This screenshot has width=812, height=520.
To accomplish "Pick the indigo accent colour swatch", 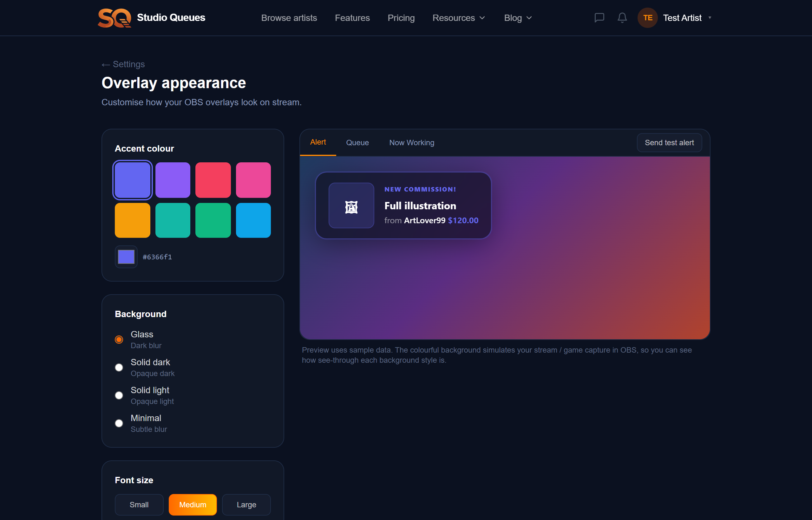I will (132, 180).
